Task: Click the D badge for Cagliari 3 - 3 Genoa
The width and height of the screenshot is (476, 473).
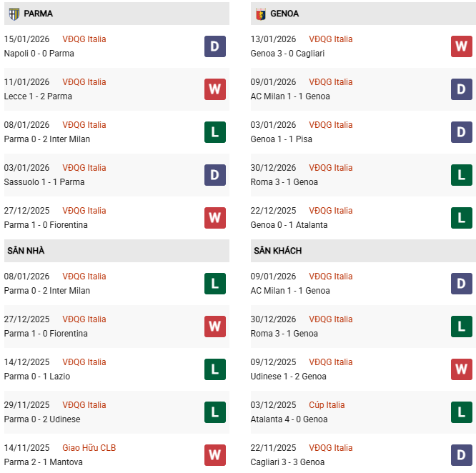Action: (461, 455)
